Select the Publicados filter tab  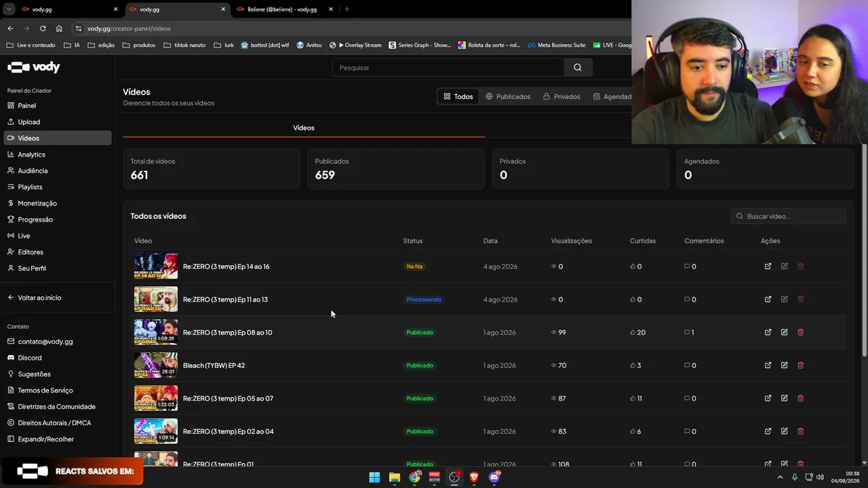click(508, 96)
